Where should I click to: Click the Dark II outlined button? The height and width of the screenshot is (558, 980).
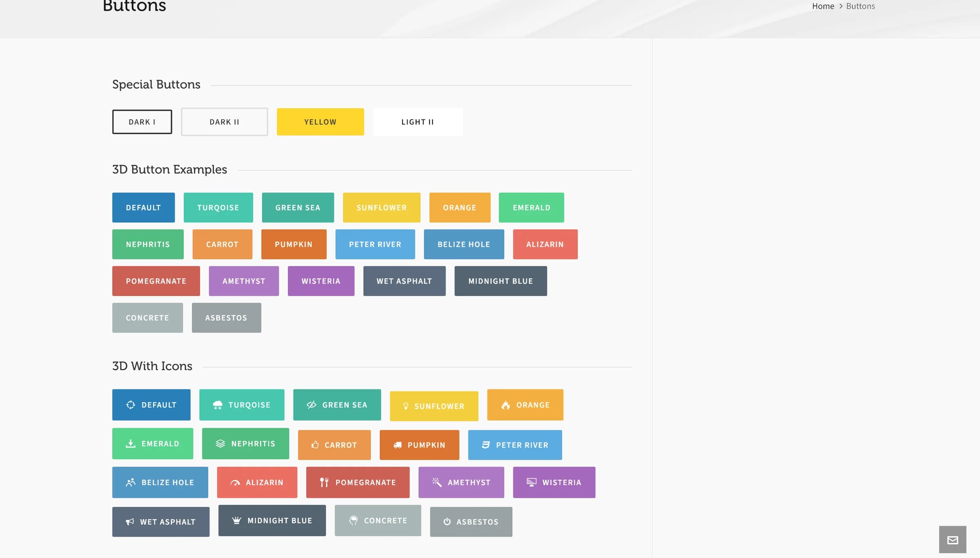click(224, 122)
